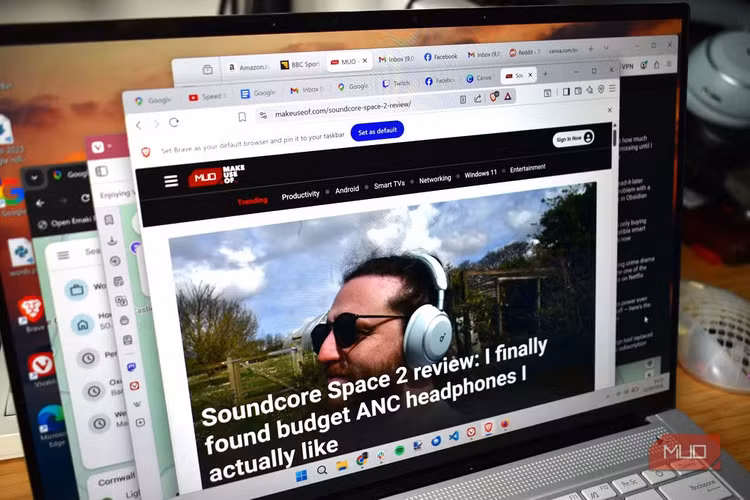Open the MUO site hamburger menu
750x500 pixels.
click(171, 181)
